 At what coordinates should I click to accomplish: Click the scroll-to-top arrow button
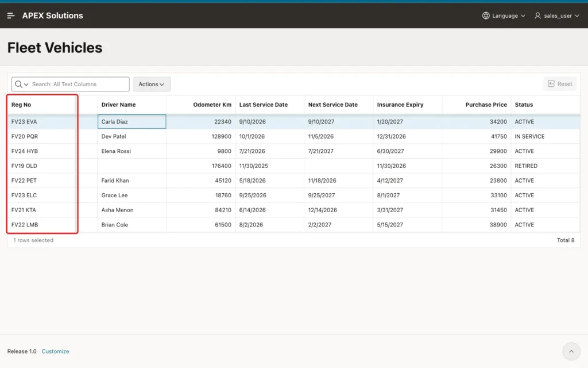571,351
